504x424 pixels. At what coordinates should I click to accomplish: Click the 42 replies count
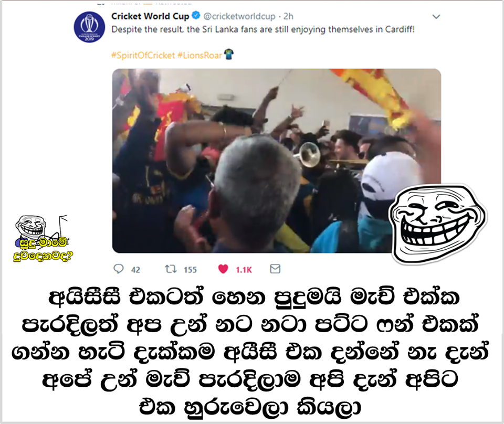point(135,270)
